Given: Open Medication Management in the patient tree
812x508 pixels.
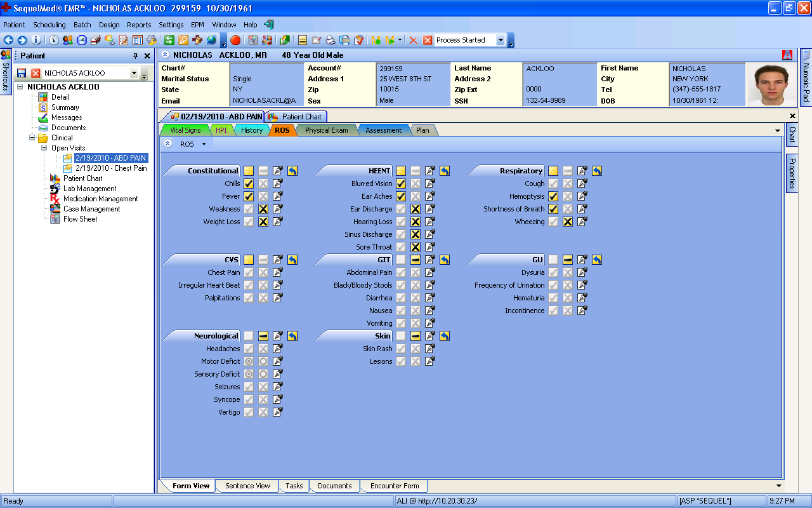Looking at the screenshot, I should pyautogui.click(x=100, y=199).
